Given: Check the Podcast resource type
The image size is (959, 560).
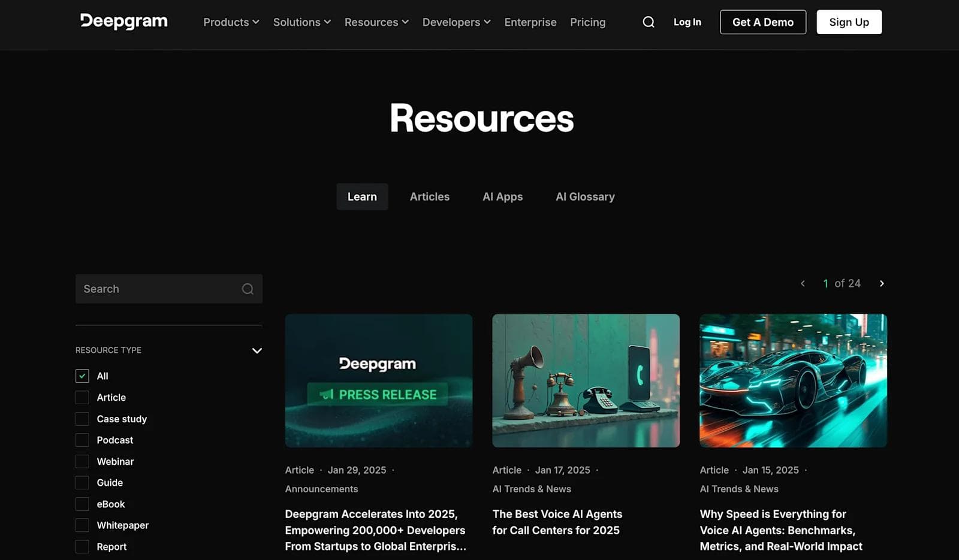Looking at the screenshot, I should [x=82, y=440].
